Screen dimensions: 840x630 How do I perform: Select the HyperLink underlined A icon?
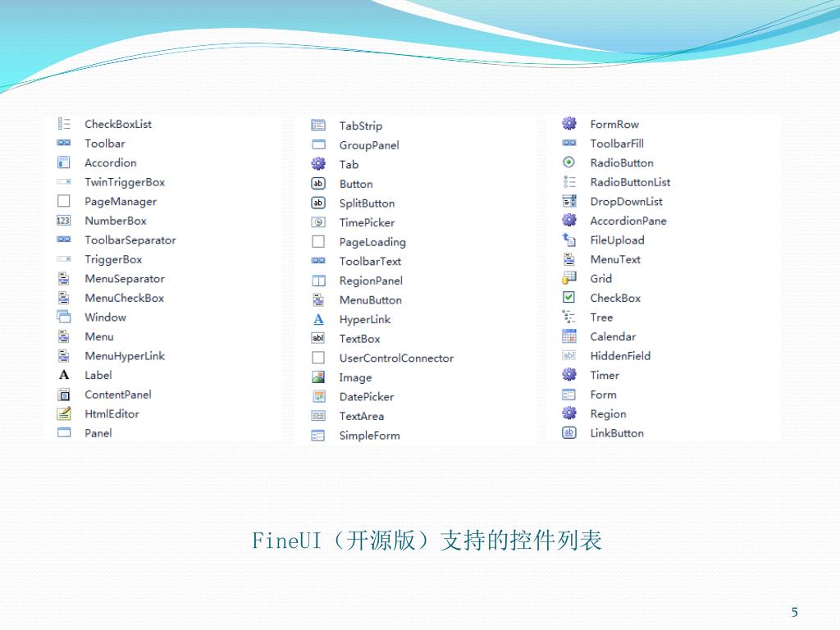(318, 319)
